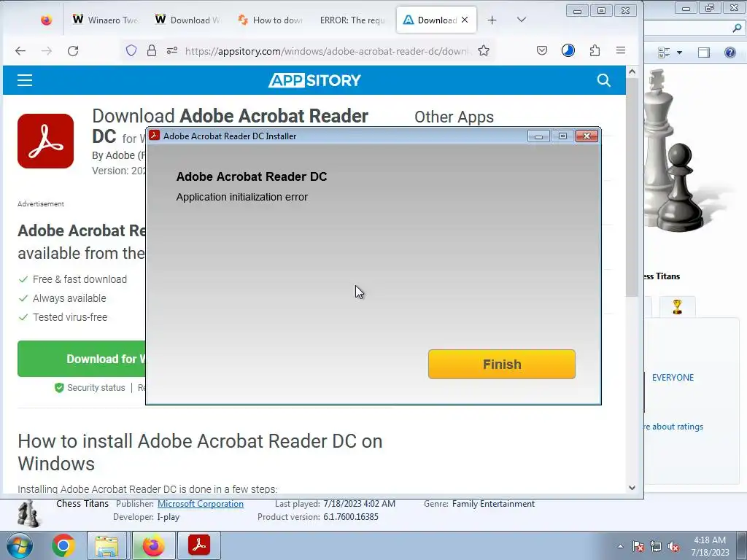Click the appsitory.com URL address field
This screenshot has width=747, height=560.
(326, 51)
